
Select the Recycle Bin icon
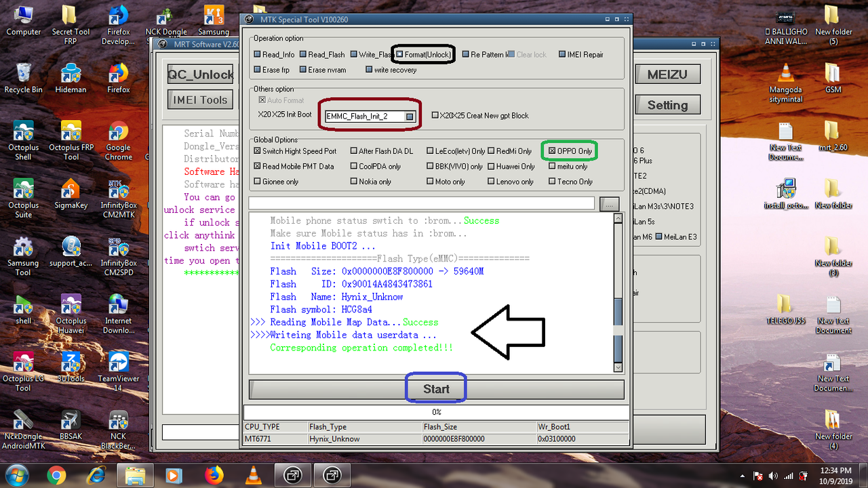[x=23, y=78]
